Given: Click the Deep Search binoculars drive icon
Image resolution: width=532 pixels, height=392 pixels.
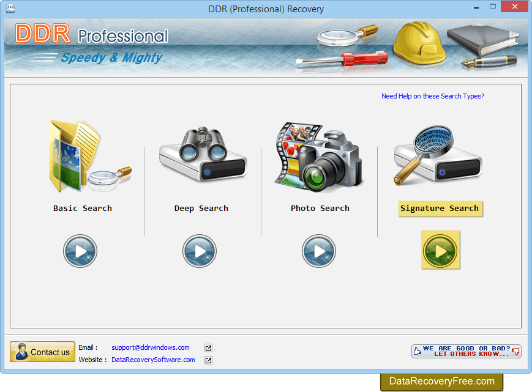Looking at the screenshot, I should tap(203, 154).
